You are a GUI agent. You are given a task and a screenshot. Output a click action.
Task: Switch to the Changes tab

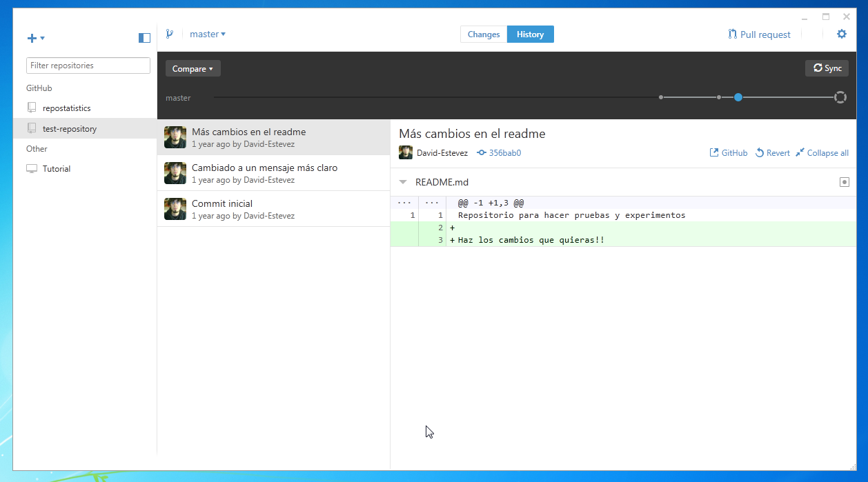[x=484, y=34]
